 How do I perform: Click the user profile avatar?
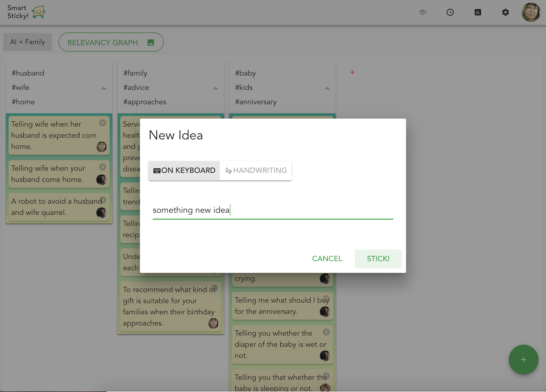click(x=531, y=12)
